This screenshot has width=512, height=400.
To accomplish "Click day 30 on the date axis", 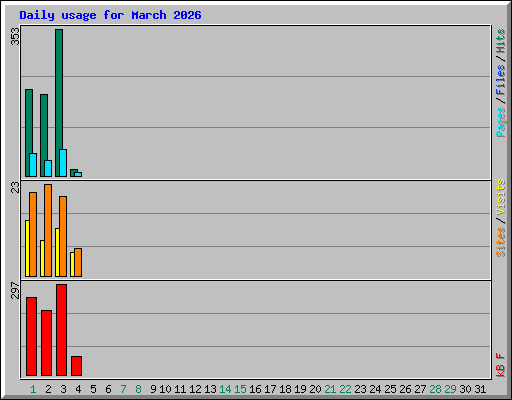I will pyautogui.click(x=465, y=389).
